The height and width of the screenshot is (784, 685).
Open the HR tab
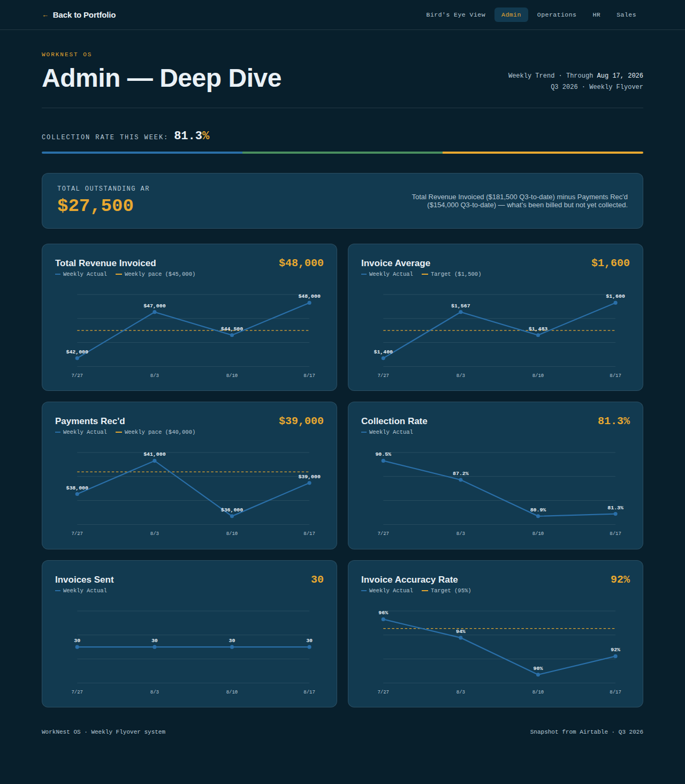click(597, 15)
